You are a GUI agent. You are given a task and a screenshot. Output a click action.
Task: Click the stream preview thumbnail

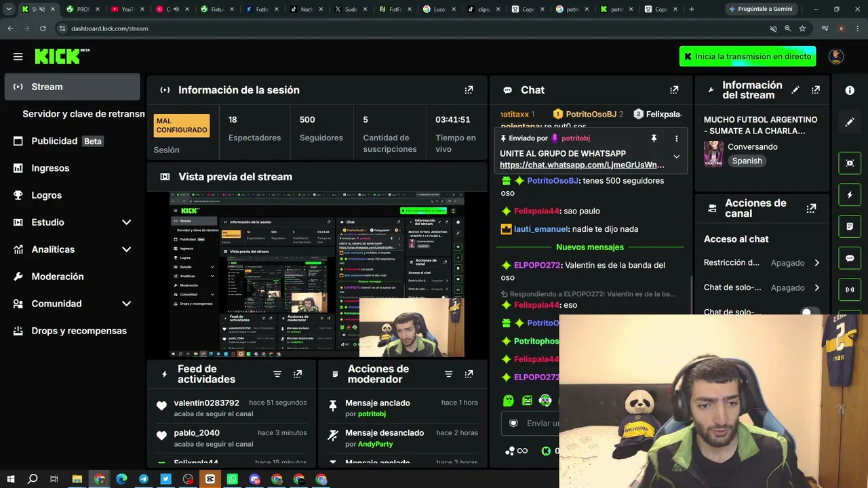point(317,274)
